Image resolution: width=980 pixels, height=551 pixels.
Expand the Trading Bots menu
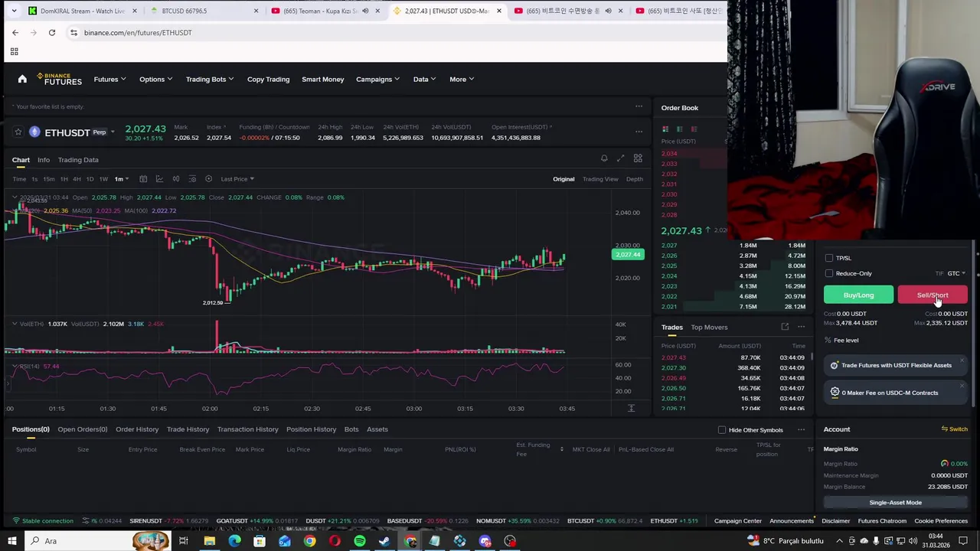coord(210,80)
